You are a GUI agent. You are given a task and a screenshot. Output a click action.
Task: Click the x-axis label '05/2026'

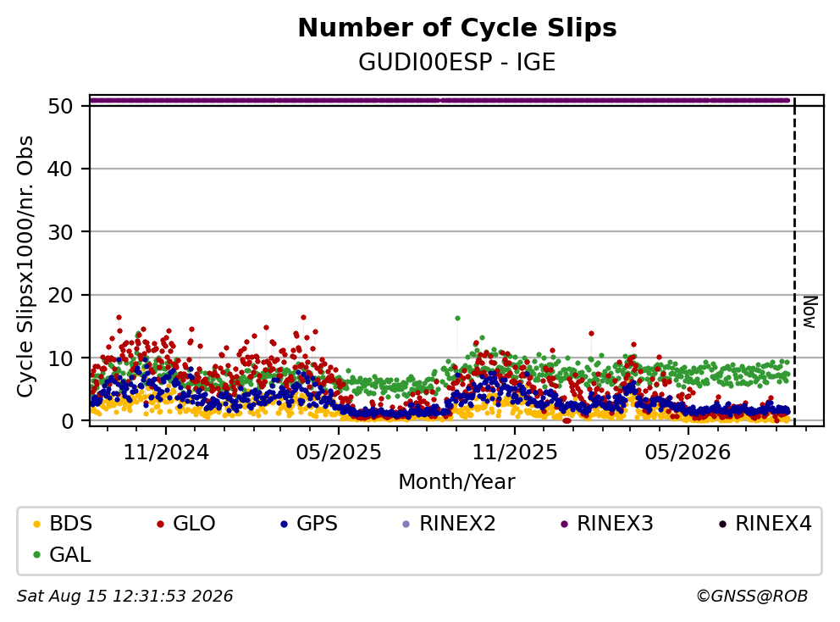pos(688,453)
